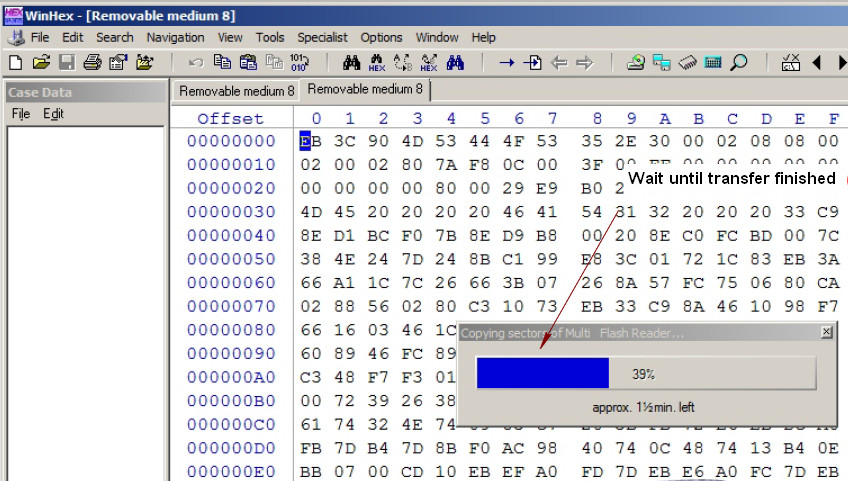Click the Print icon in the toolbar
848x481 pixels.
click(x=92, y=63)
